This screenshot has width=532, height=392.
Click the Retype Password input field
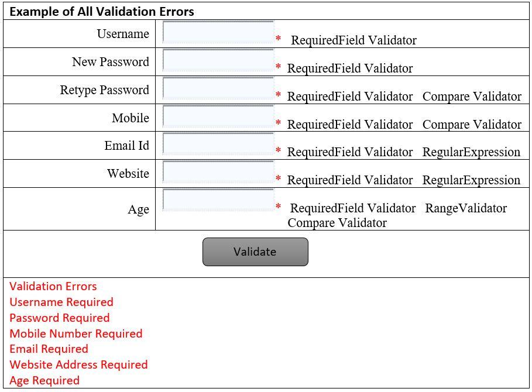[218, 88]
